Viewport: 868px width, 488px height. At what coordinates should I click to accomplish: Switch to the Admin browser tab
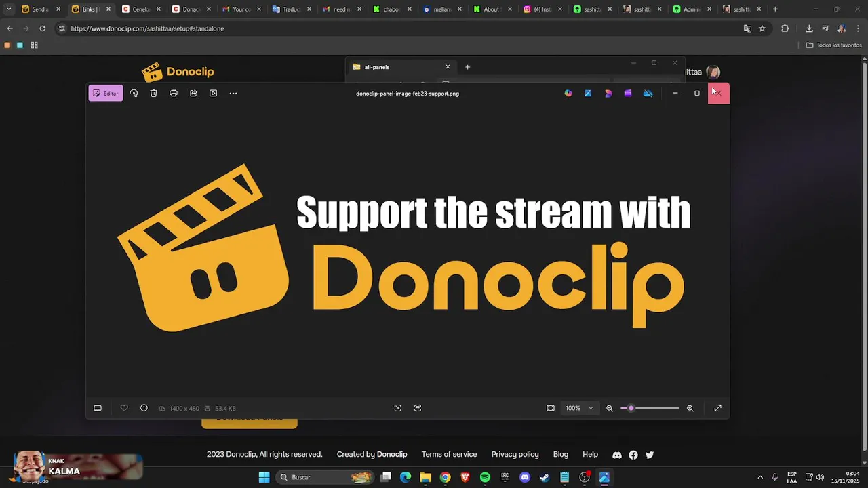pyautogui.click(x=693, y=9)
